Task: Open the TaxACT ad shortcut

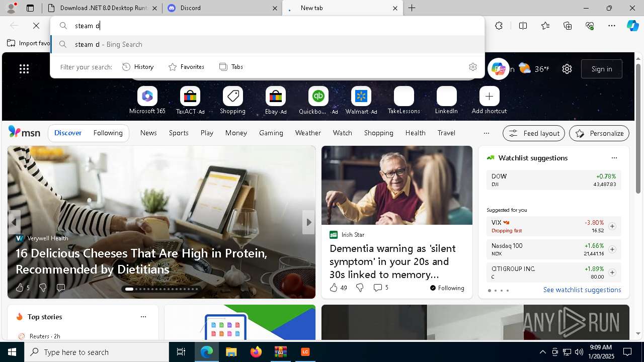Action: click(190, 100)
